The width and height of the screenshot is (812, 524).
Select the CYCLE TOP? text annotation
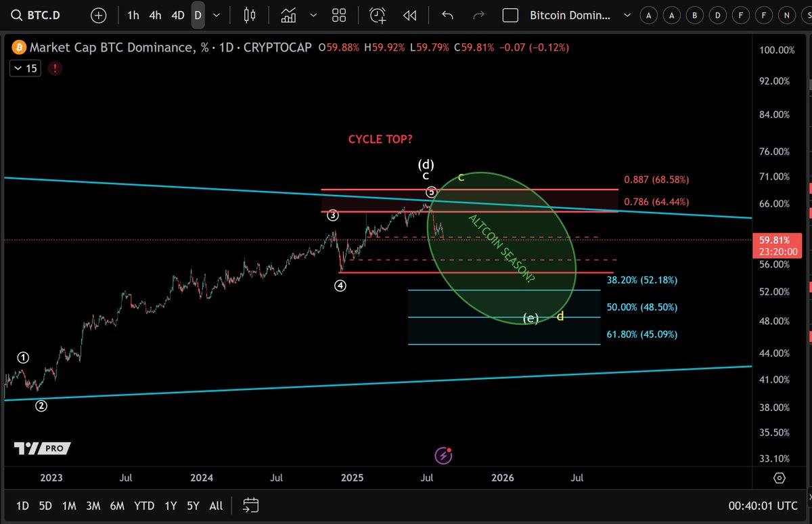coord(380,139)
